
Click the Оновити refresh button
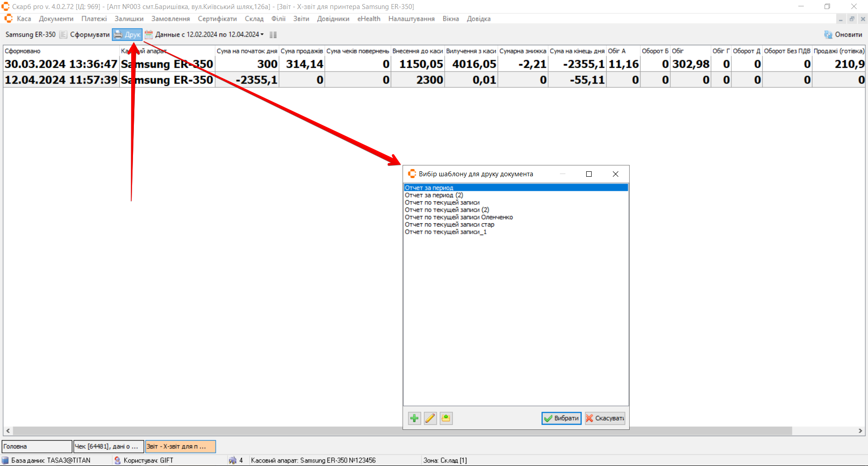click(x=843, y=35)
